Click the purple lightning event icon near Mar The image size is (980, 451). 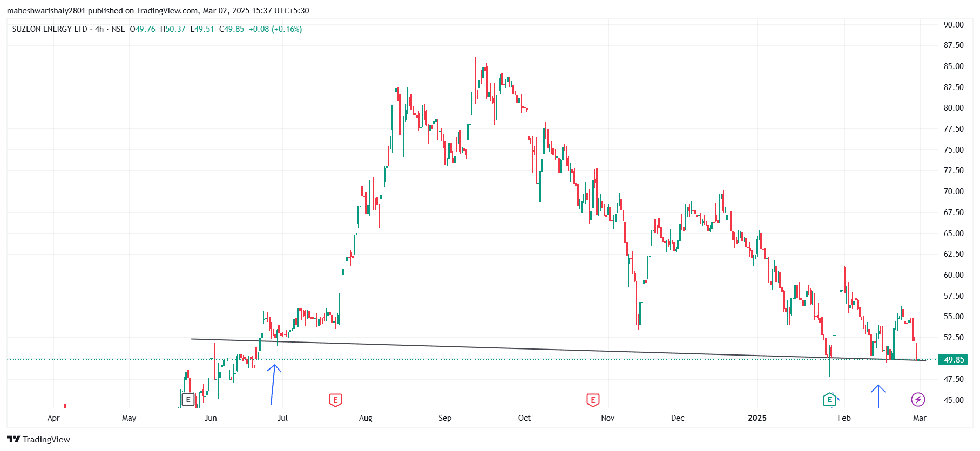click(x=918, y=399)
